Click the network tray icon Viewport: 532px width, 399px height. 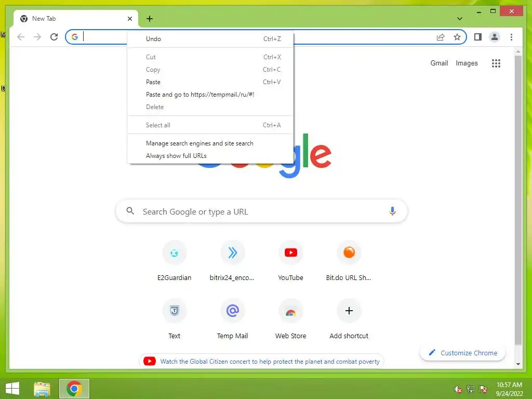471,389
